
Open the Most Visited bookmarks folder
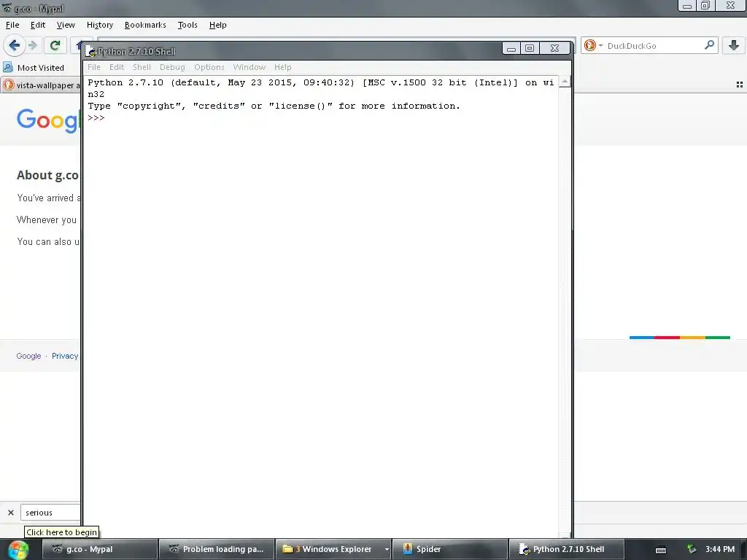[34, 68]
